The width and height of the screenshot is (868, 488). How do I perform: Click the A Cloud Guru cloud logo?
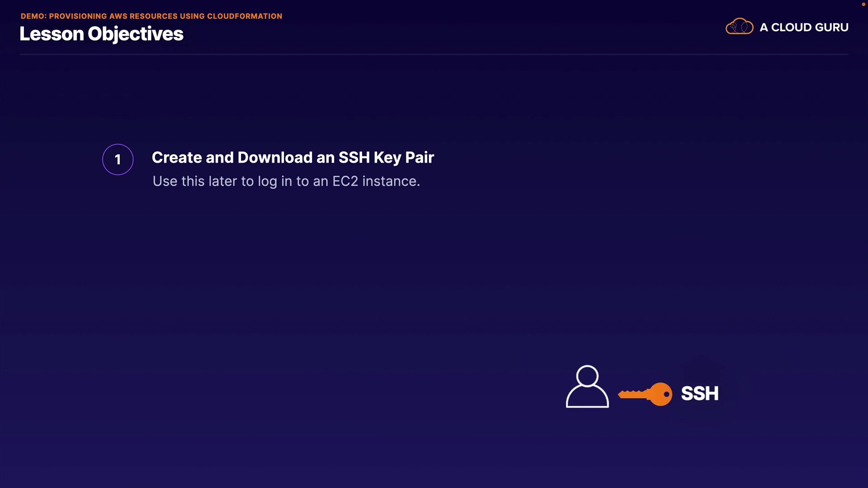[739, 27]
